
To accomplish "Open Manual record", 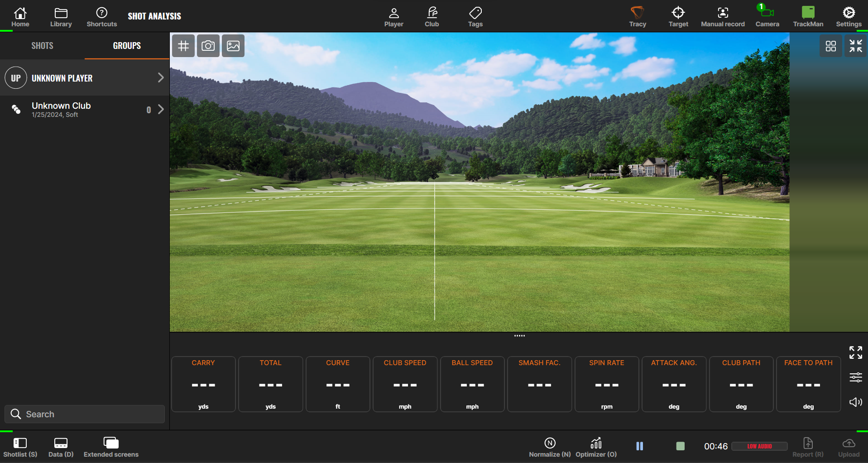I will [x=722, y=16].
